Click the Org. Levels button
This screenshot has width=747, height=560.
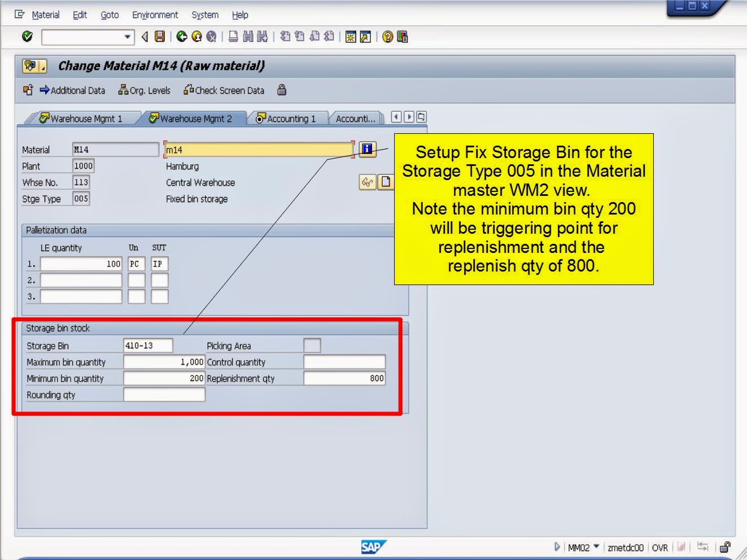tap(145, 90)
